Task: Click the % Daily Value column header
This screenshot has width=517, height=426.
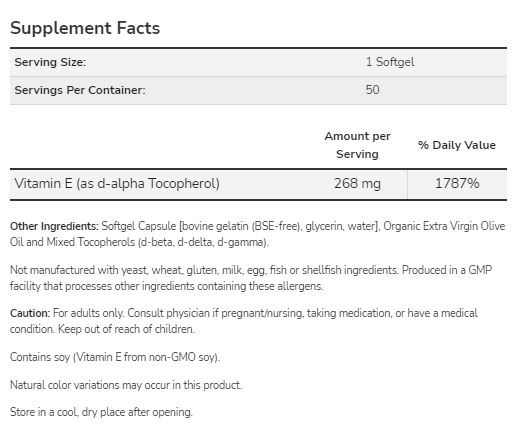Action: (457, 145)
